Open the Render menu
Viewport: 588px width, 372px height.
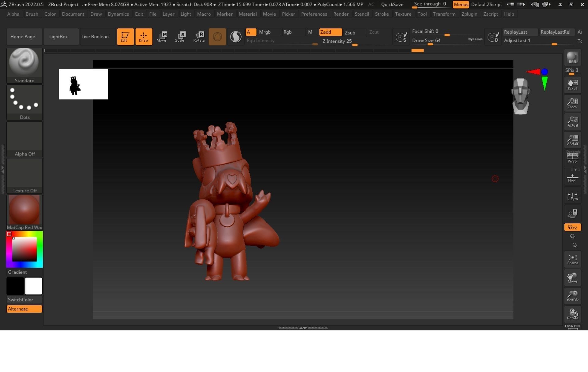point(341,14)
